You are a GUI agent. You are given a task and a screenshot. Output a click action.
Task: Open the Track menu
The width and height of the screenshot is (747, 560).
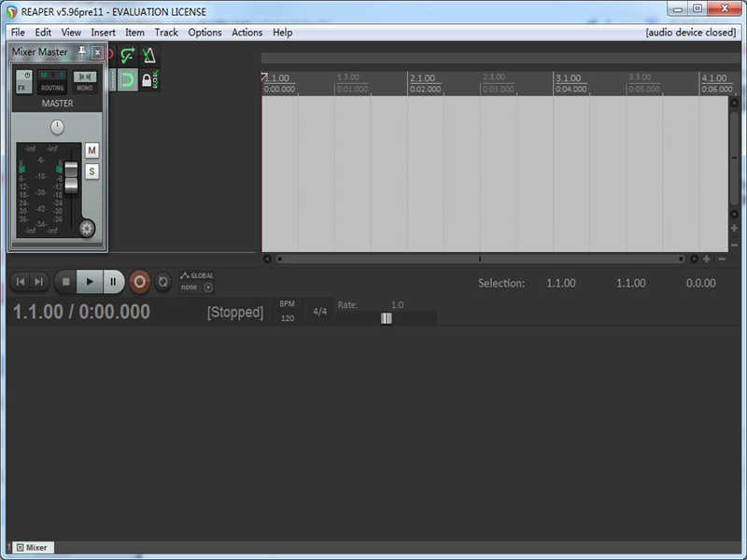(x=166, y=33)
